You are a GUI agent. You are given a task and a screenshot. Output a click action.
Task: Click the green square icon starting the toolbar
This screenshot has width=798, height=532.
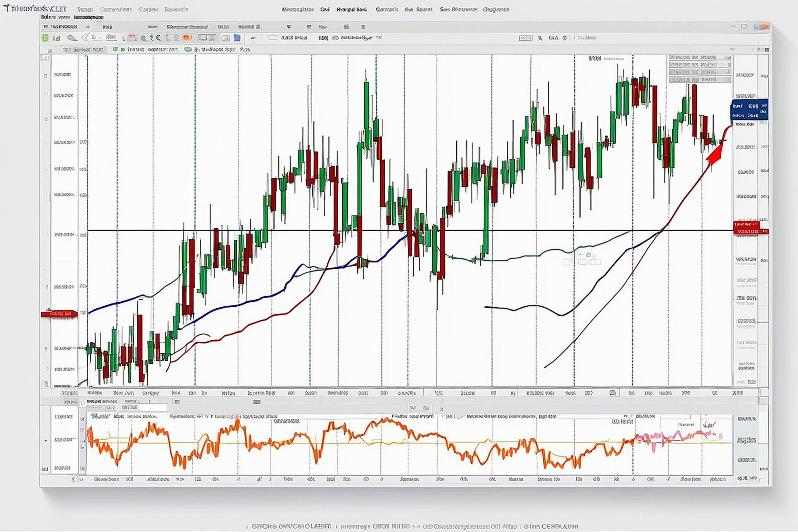pyautogui.click(x=46, y=38)
